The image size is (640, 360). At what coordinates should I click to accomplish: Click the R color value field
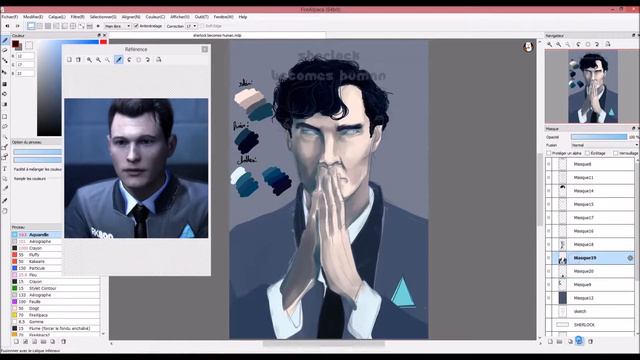pos(25,56)
